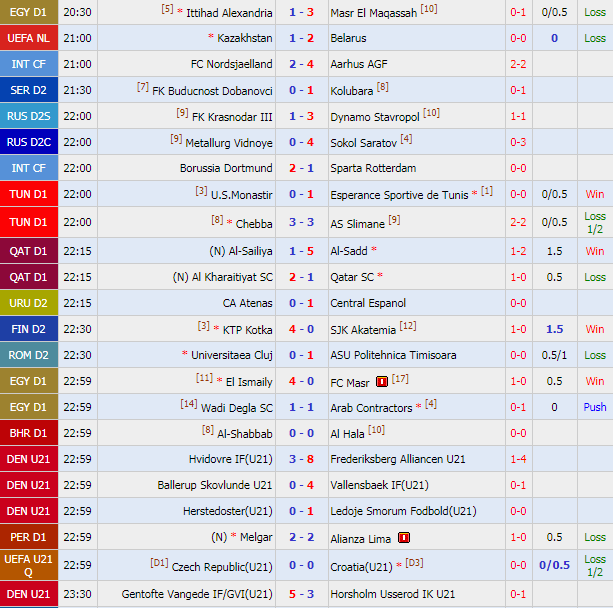Click the 5 - 3 Gentofte Vangede score
Viewport: 613px width, 608px height.
[x=301, y=594]
